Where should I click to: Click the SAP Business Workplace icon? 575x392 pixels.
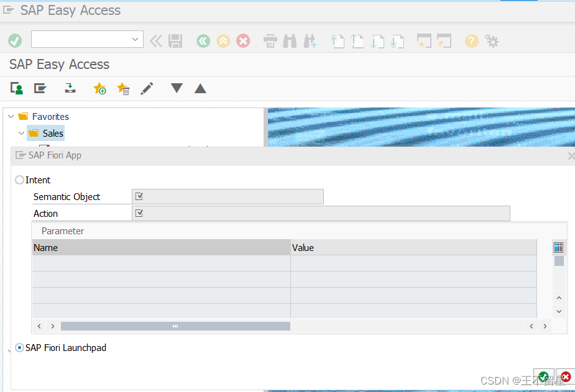(70, 88)
